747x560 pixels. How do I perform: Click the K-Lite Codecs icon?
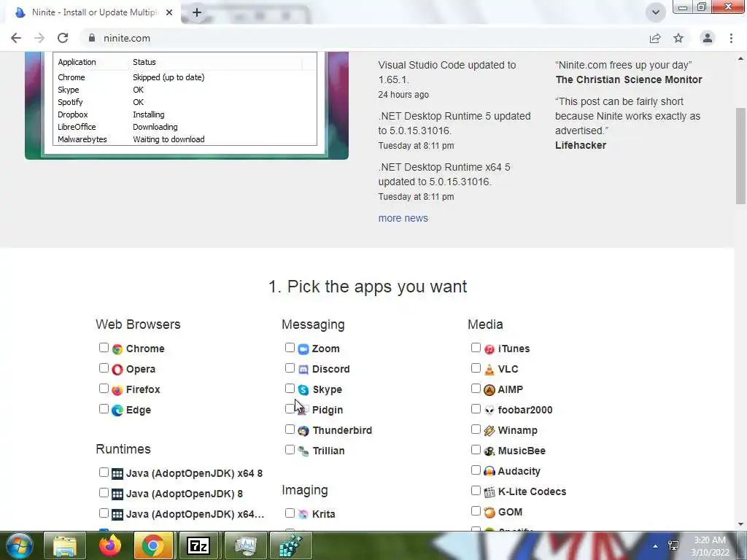489,492
